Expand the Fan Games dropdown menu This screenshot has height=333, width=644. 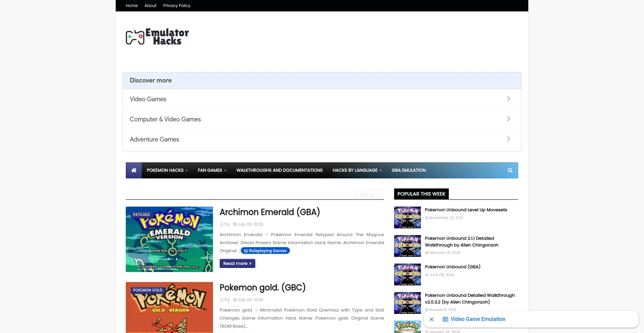pos(212,170)
